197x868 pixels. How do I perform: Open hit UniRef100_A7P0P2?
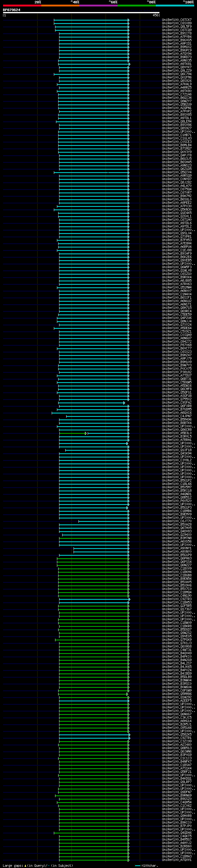(x=177, y=111)
